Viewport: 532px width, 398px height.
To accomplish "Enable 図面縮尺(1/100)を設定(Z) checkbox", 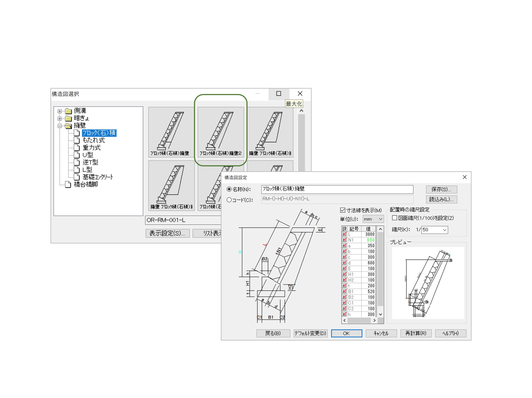I will pyautogui.click(x=394, y=218).
